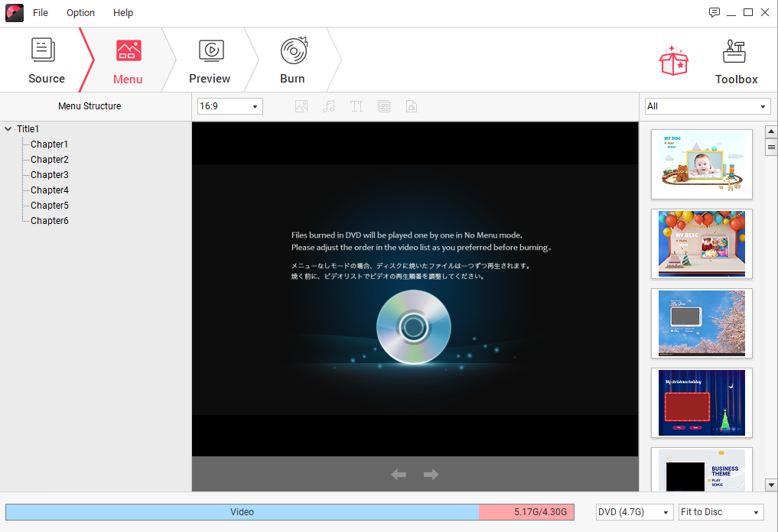The image size is (778, 532).
Task: Go to the previous menu page arrow
Action: click(399, 475)
